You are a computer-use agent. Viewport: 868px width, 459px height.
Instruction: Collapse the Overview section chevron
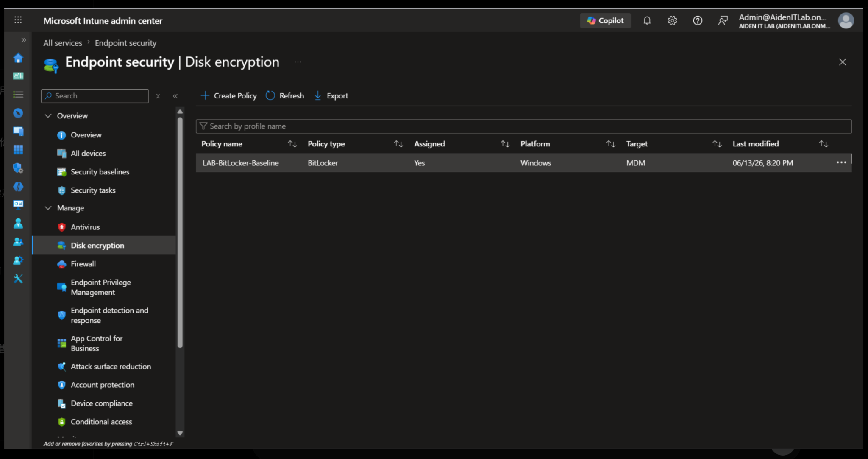click(x=48, y=115)
